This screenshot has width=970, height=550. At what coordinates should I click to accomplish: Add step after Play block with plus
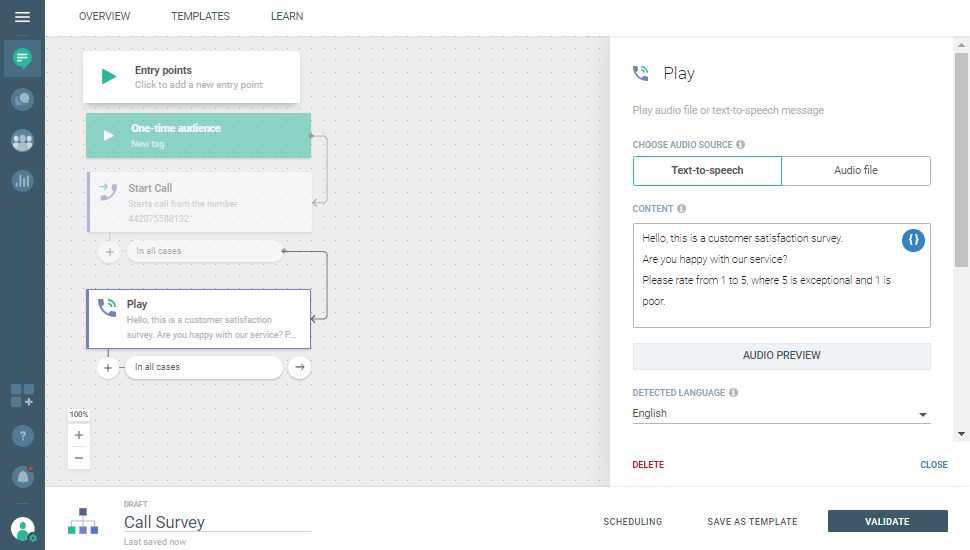pos(108,368)
